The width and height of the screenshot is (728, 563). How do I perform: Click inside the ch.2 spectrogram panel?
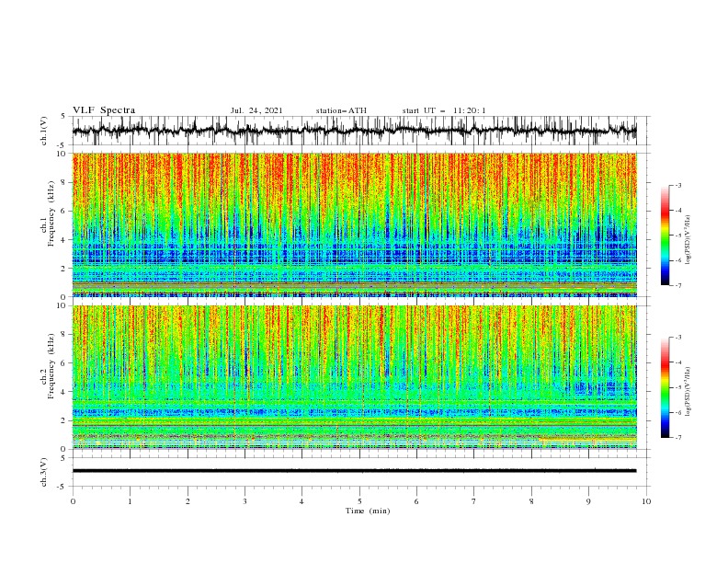[354, 377]
